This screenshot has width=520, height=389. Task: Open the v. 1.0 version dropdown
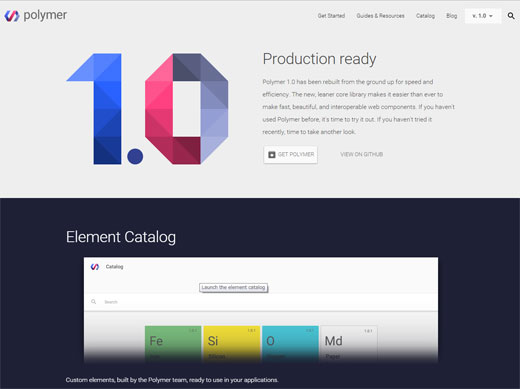coord(482,16)
